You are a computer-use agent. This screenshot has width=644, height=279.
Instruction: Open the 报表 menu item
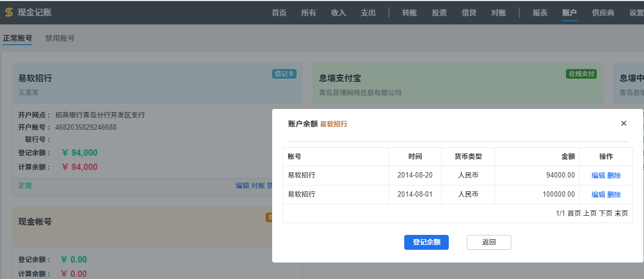coord(540,13)
